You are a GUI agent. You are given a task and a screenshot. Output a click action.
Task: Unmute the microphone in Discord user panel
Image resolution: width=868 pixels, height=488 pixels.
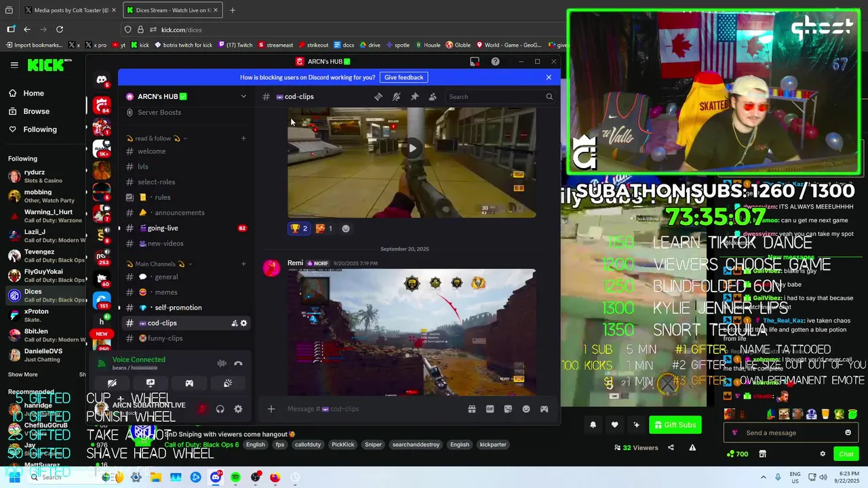[x=201, y=409]
